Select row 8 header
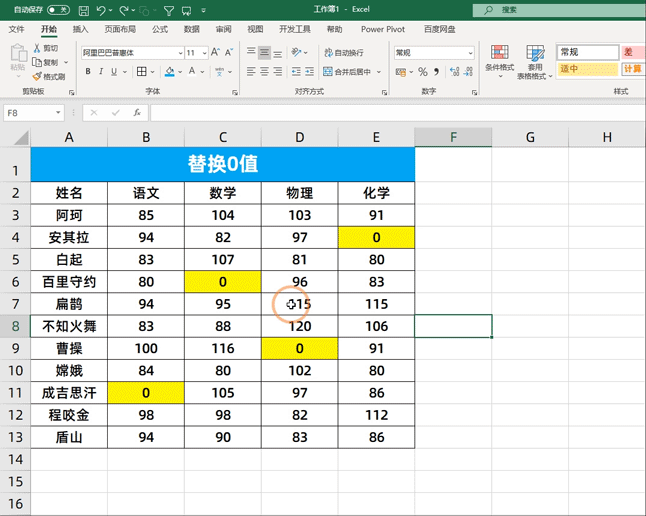 click(15, 326)
